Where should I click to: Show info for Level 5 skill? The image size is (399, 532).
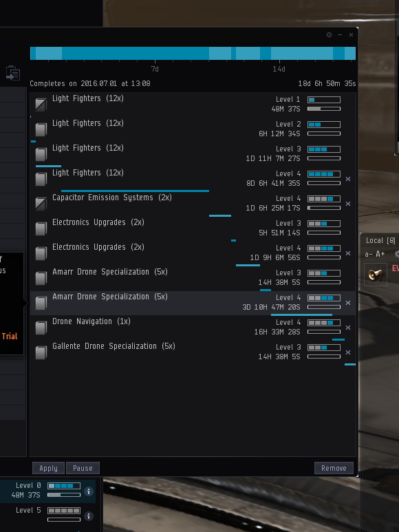(89, 516)
